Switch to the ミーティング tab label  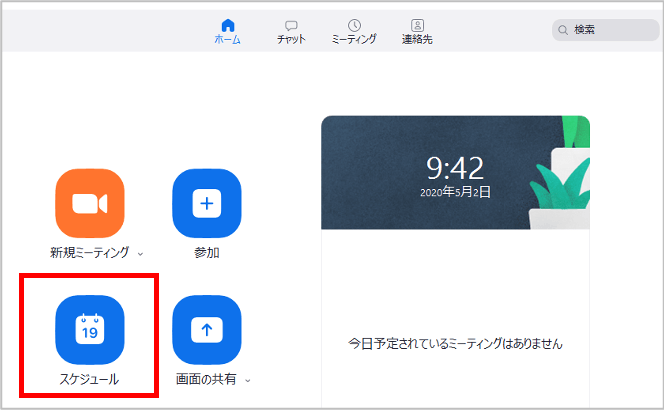(x=354, y=40)
